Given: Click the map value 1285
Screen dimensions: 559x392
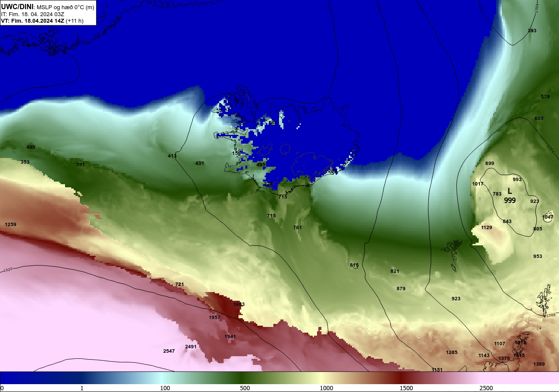Looking at the screenshot, I should pos(452,352).
